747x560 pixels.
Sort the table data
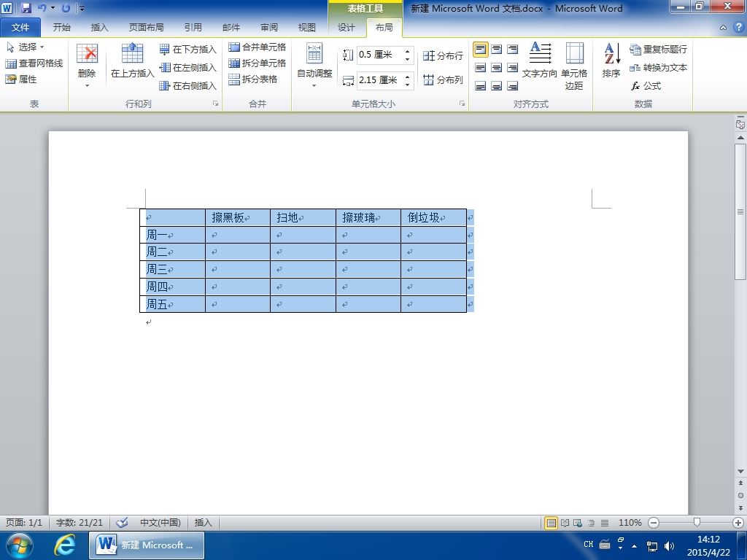[x=611, y=61]
